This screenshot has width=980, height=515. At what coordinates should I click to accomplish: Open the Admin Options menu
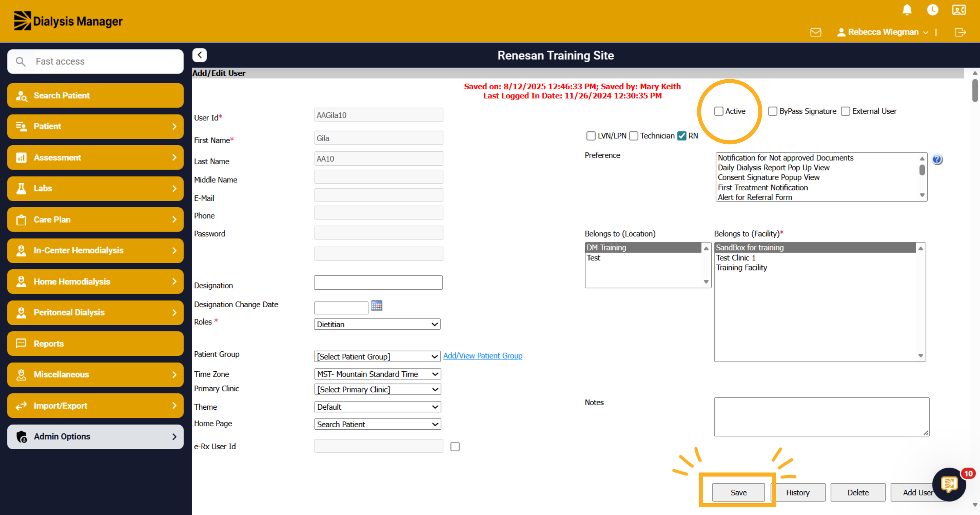[95, 437]
